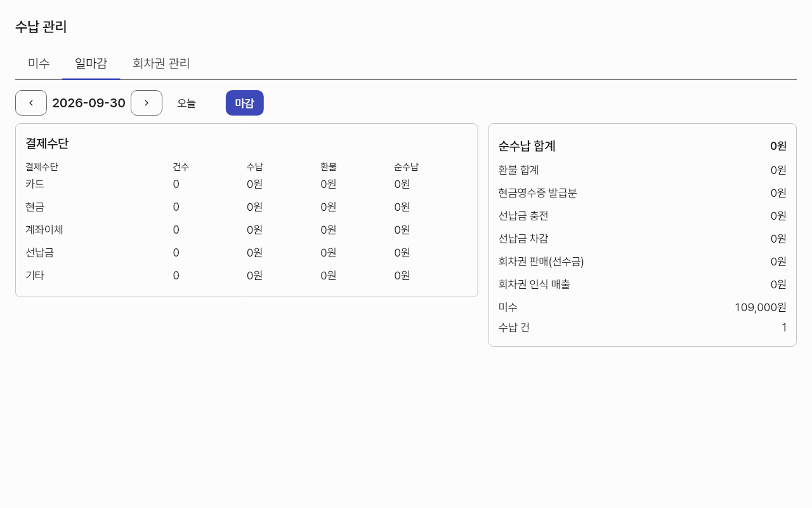Viewport: 812px width, 508px height.
Task: Click the 순수납 합계 summary label
Action: [527, 146]
